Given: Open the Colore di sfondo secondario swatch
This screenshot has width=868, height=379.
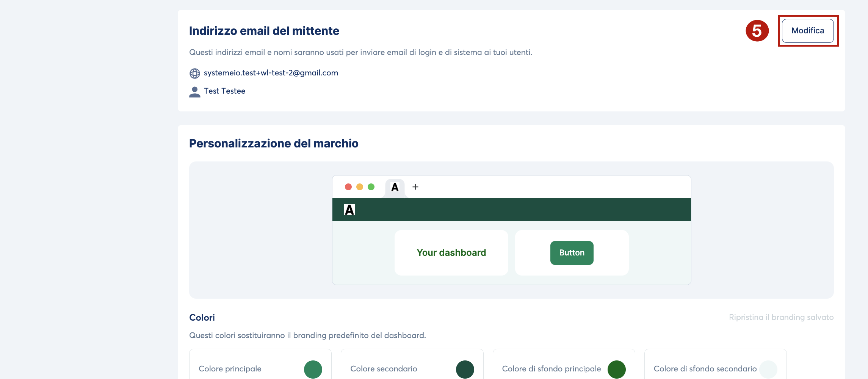Looking at the screenshot, I should (768, 369).
